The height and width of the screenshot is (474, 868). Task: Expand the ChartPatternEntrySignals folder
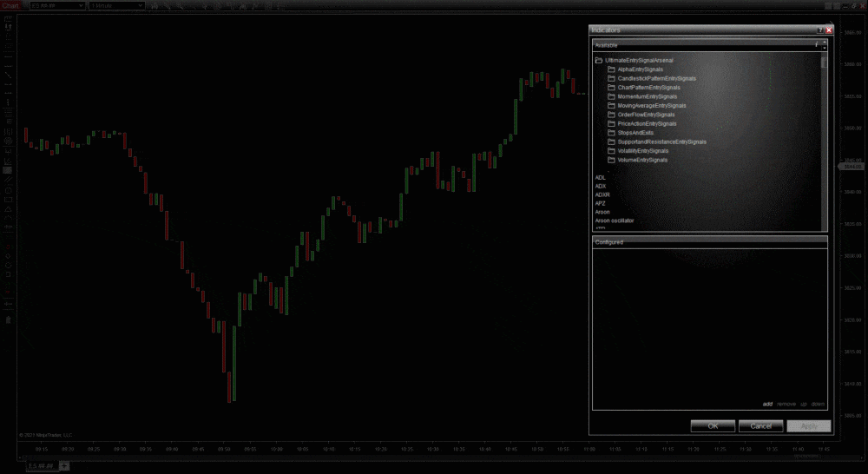[x=648, y=88]
